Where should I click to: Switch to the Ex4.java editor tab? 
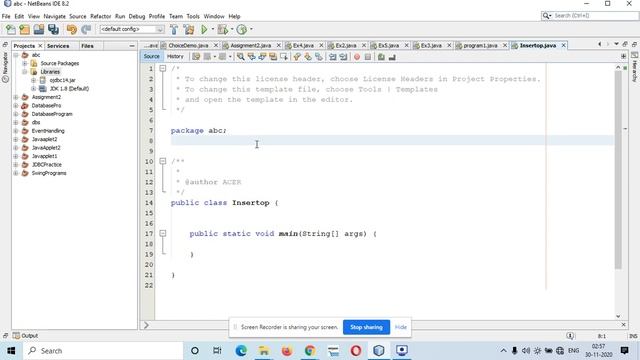pos(303,45)
